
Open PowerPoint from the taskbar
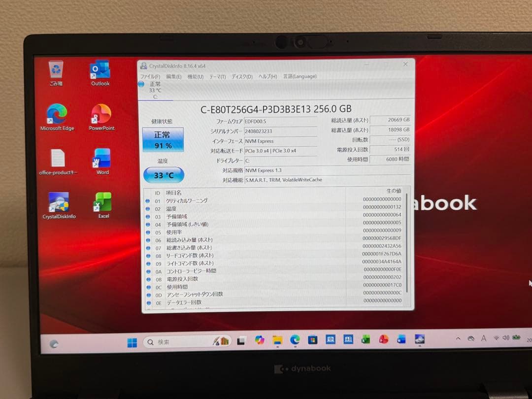[383, 339]
